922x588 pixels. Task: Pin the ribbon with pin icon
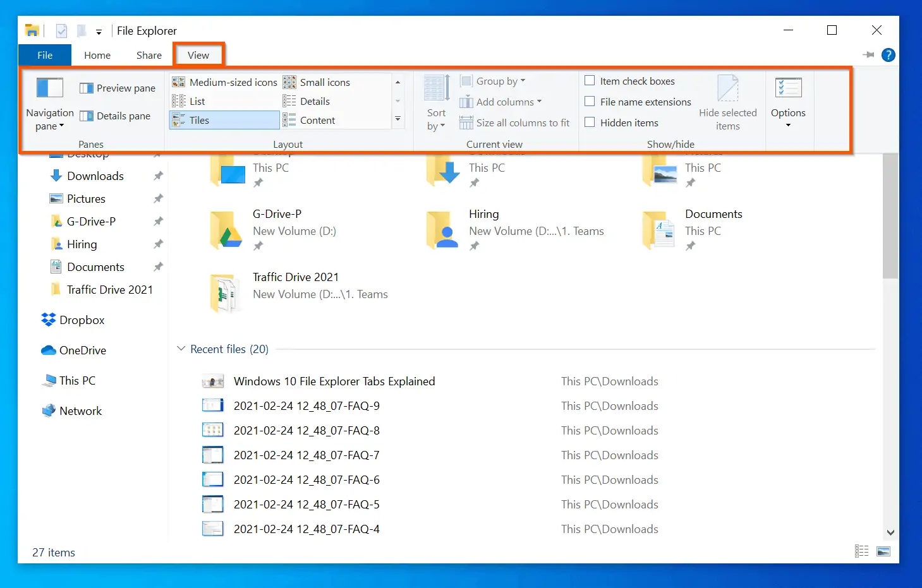point(869,55)
